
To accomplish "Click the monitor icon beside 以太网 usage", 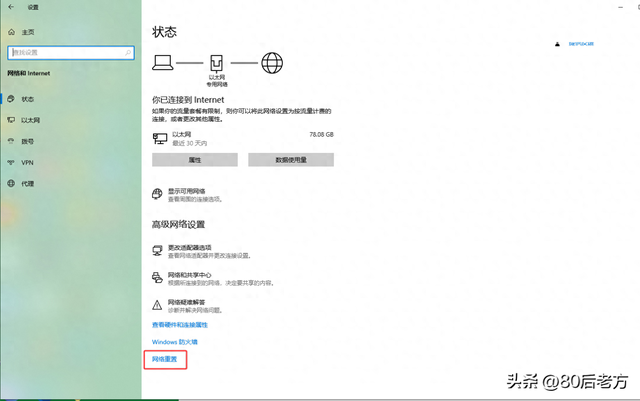I will 160,138.
